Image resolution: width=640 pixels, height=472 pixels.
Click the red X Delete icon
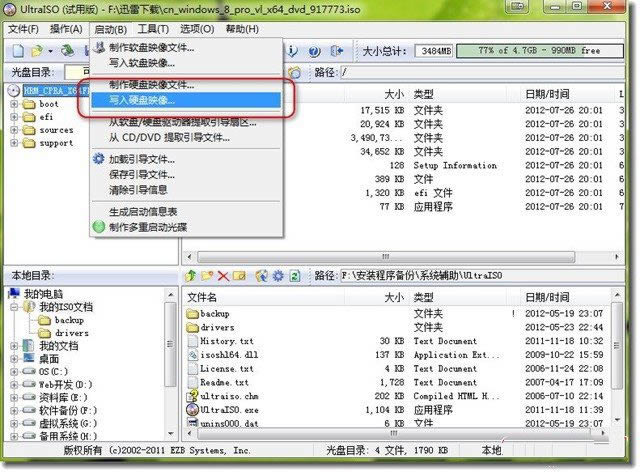[x=223, y=276]
